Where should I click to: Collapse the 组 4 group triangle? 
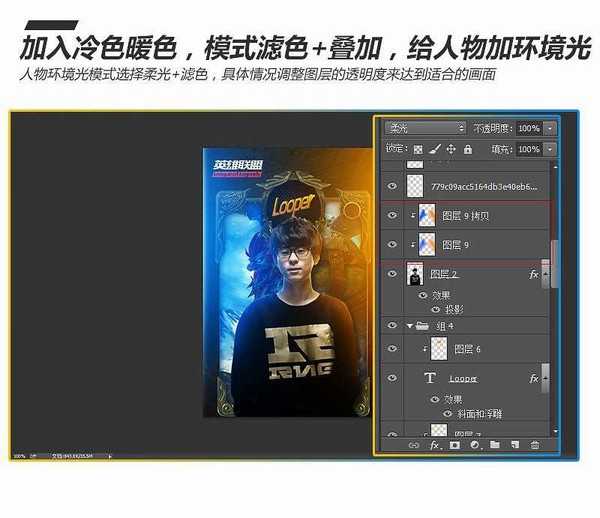coord(409,325)
